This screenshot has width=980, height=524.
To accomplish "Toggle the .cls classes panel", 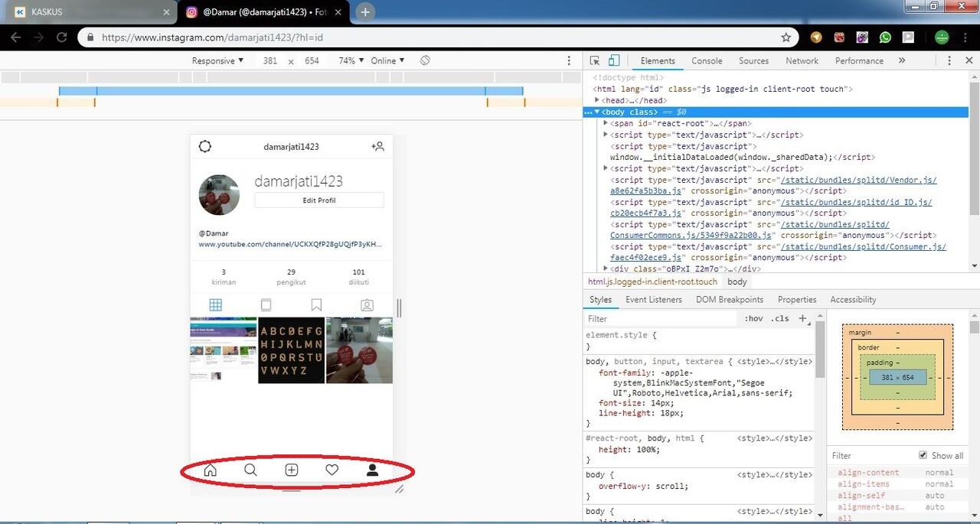I will coord(779,318).
